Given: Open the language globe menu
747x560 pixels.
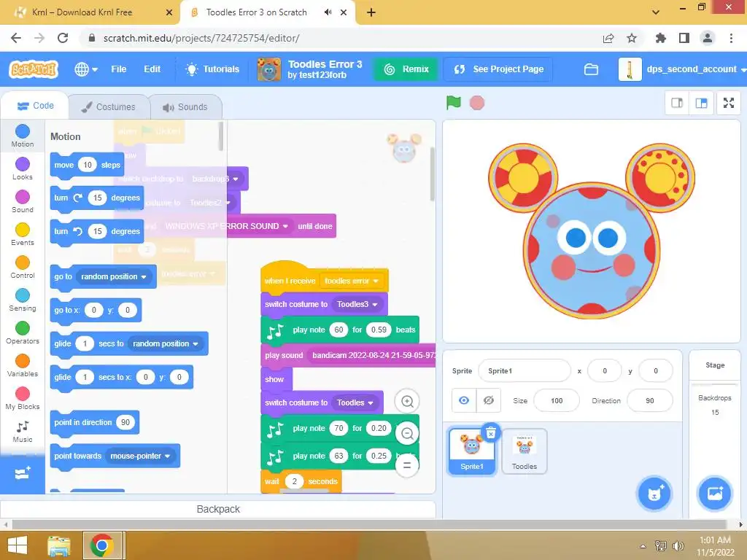Looking at the screenshot, I should [86, 69].
